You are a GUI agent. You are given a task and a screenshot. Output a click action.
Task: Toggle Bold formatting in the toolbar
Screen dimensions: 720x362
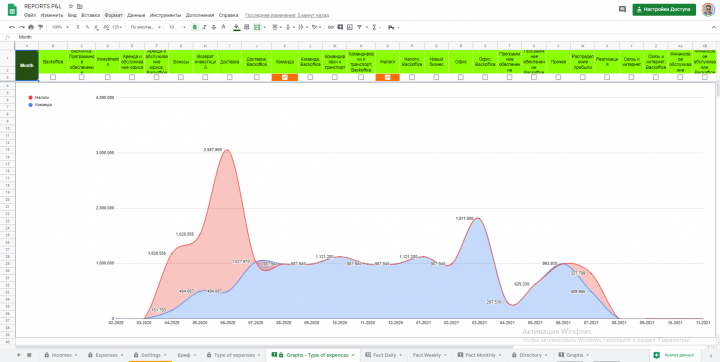pos(195,28)
